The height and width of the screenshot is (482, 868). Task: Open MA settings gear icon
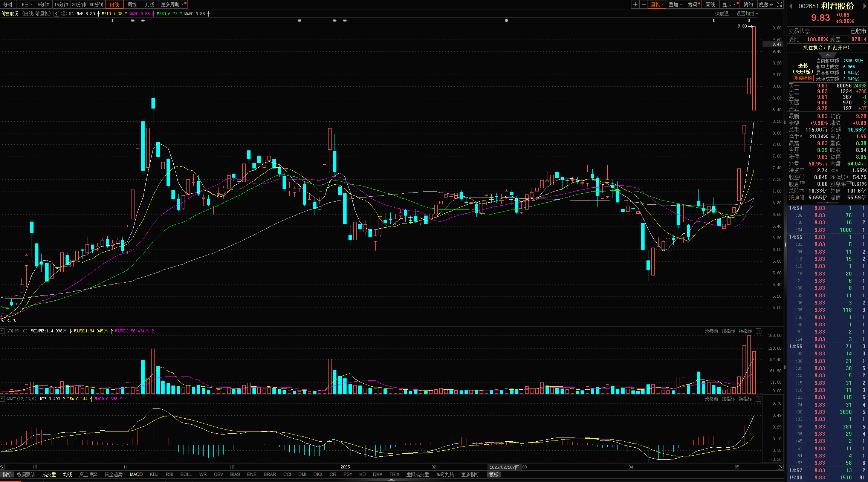click(x=64, y=14)
